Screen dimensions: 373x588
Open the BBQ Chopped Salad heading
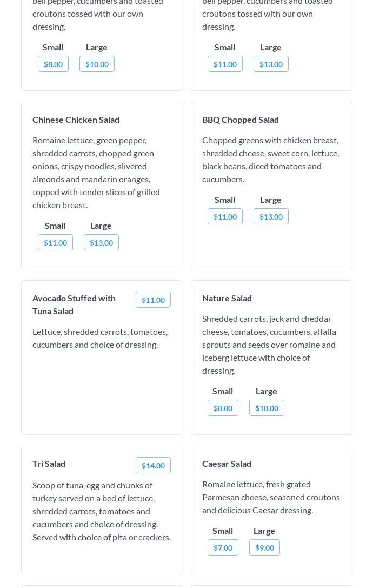241,120
